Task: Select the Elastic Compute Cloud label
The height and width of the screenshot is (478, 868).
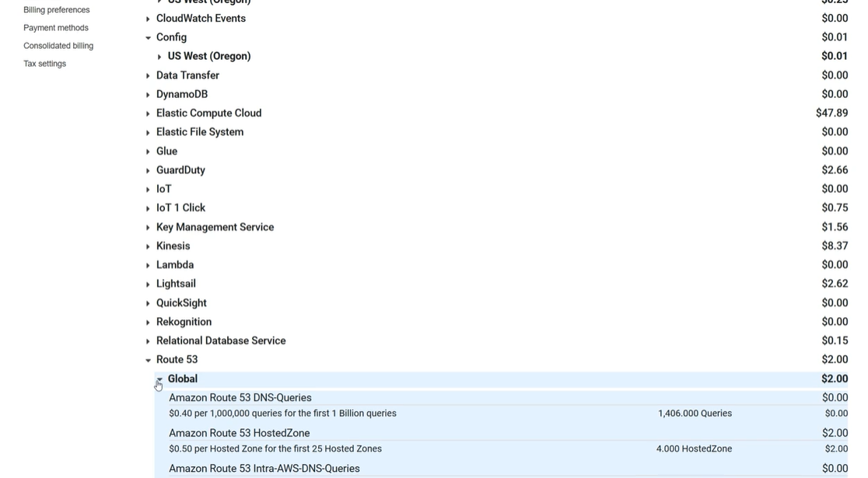Action: [208, 113]
